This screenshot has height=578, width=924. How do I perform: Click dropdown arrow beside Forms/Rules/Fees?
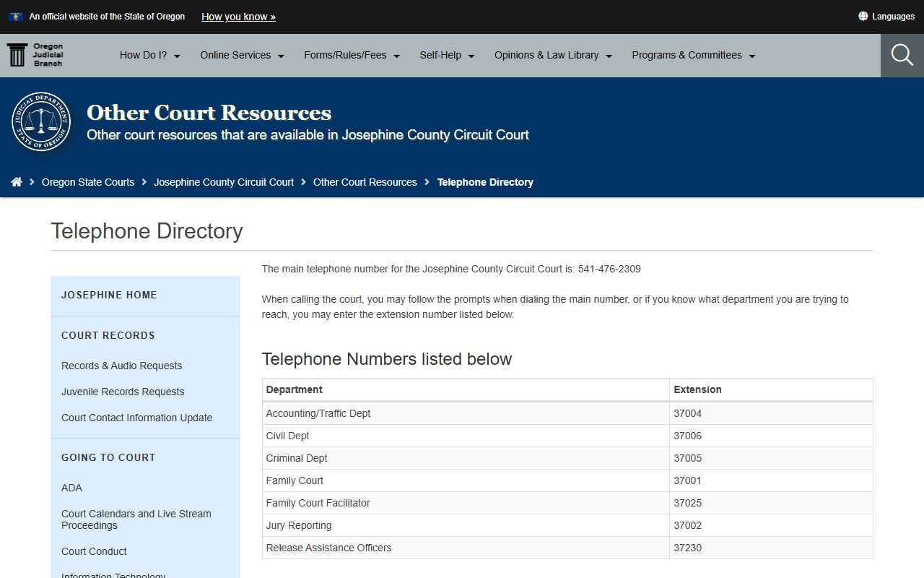(x=396, y=56)
